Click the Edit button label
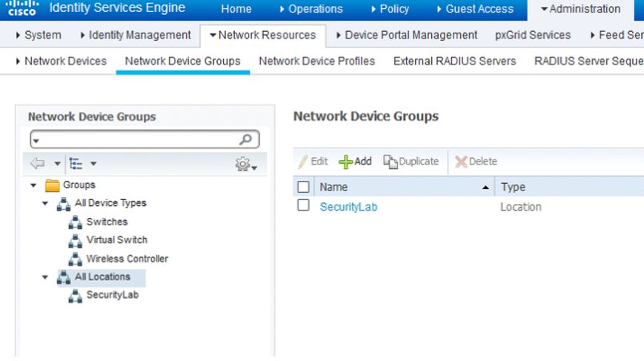This screenshot has height=361, width=644. pos(319,162)
